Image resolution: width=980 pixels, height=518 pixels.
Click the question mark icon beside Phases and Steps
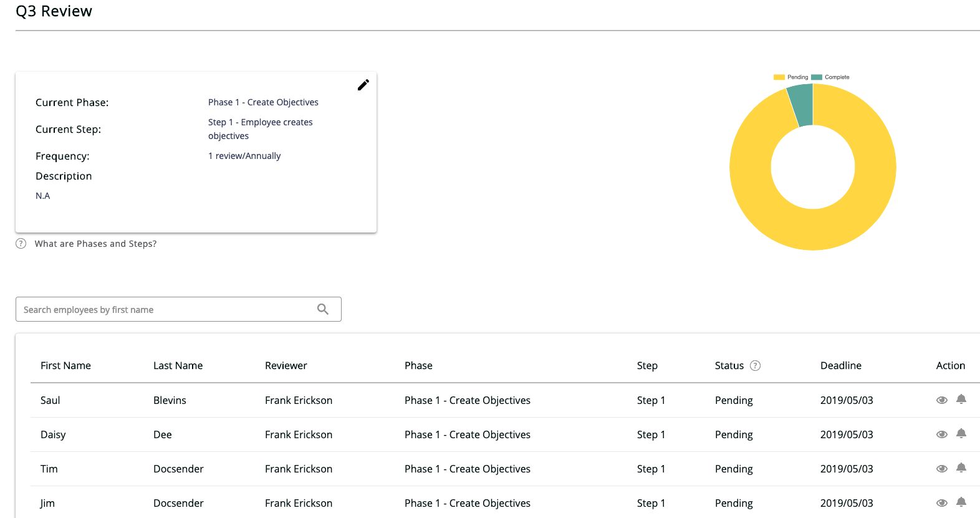pos(21,244)
